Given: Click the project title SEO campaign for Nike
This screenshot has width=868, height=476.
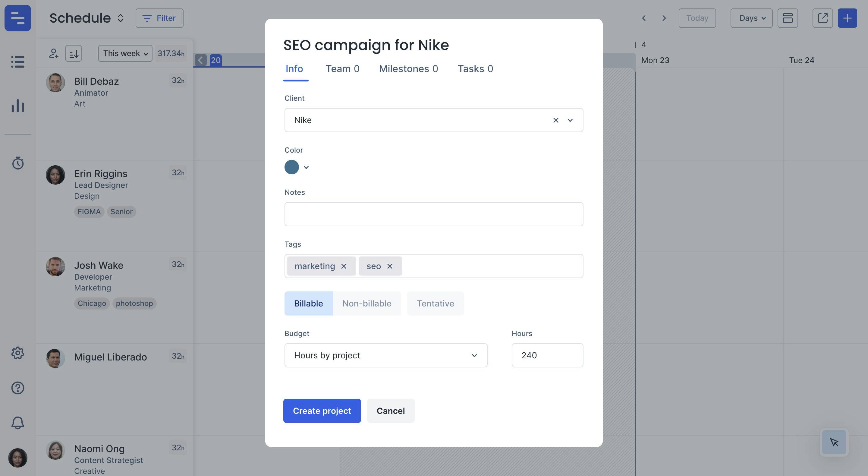Looking at the screenshot, I should (366, 45).
